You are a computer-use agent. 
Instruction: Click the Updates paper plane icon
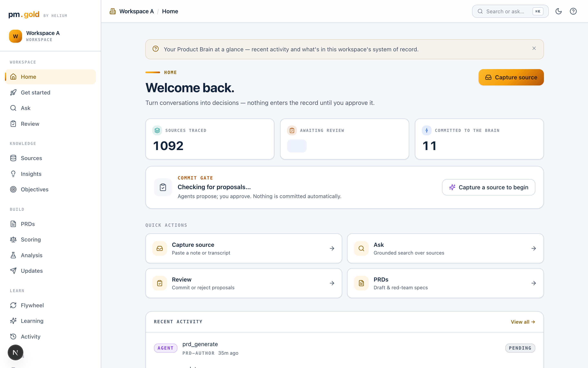(13, 271)
